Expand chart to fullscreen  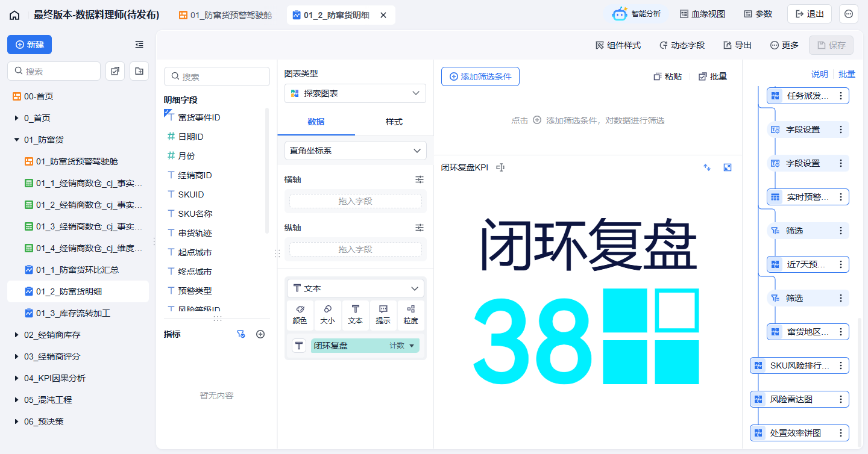pos(728,167)
